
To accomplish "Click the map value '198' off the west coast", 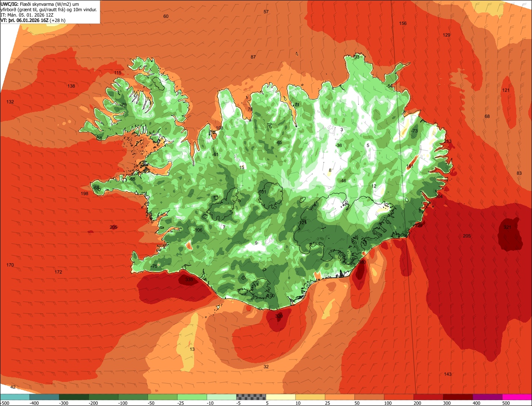I will coord(85,194).
